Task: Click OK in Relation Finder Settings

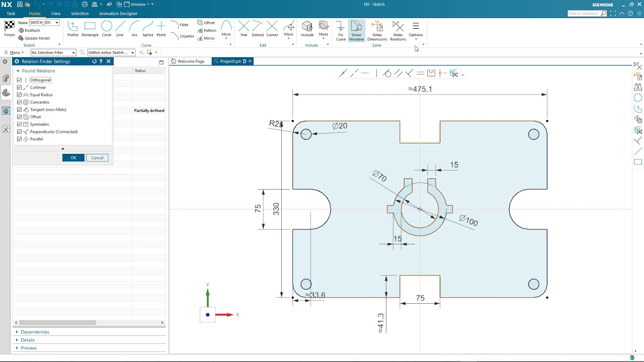Action: [73, 158]
